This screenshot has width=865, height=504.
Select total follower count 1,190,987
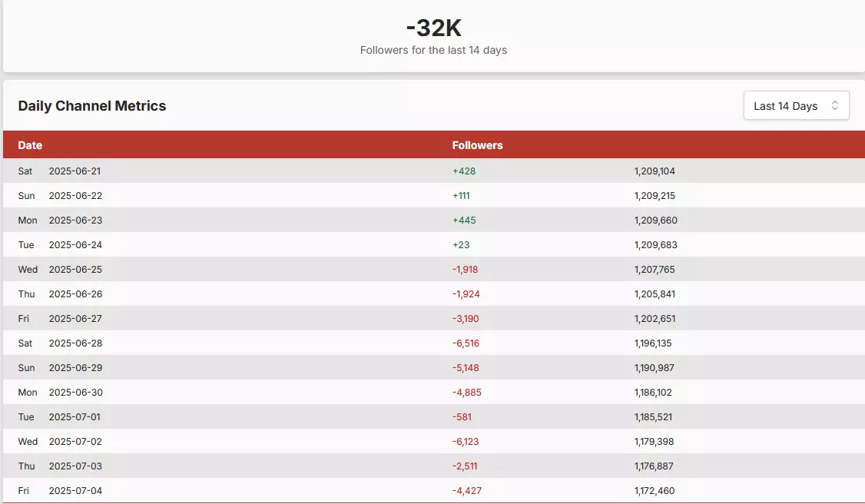click(654, 368)
